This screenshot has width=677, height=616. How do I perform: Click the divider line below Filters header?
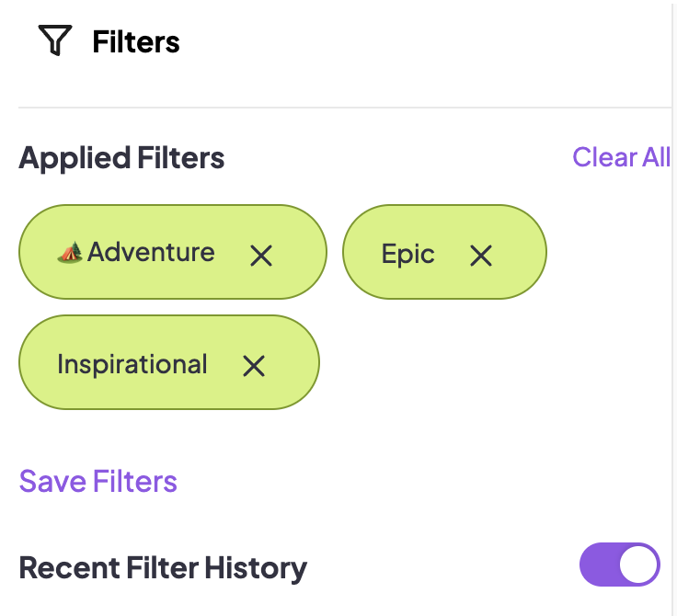click(x=340, y=108)
